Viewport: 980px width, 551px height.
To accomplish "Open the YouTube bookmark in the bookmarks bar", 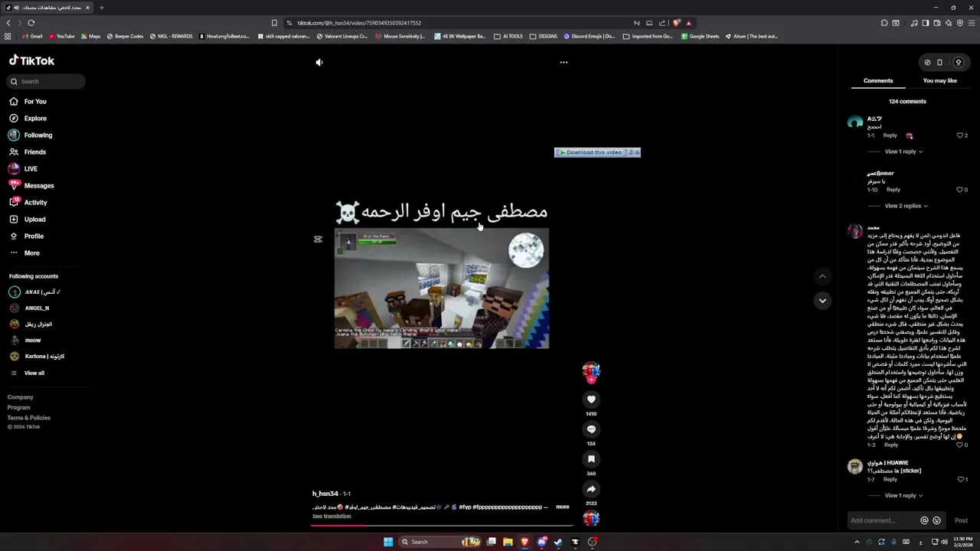I will 61,36.
